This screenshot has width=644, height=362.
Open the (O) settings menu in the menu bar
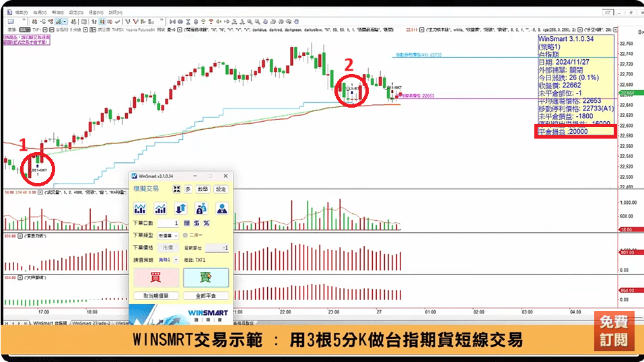click(76, 12)
